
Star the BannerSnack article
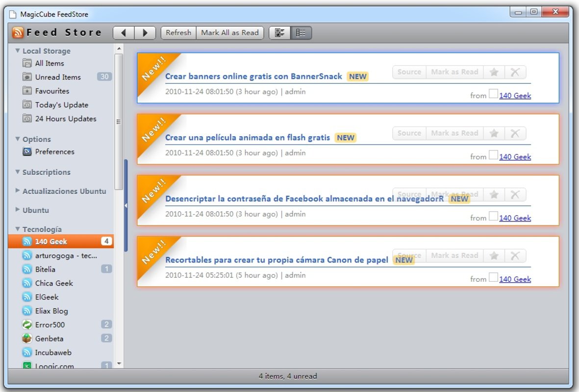coord(494,72)
